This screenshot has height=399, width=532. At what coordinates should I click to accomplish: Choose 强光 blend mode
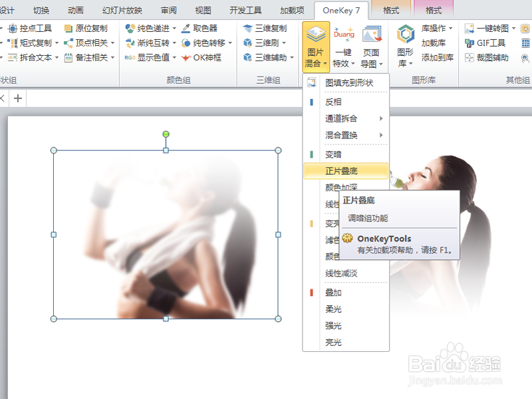pyautogui.click(x=346, y=326)
